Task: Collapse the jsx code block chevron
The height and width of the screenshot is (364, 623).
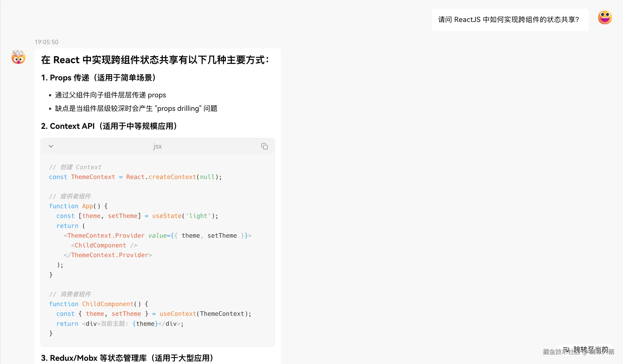Action: [x=51, y=146]
